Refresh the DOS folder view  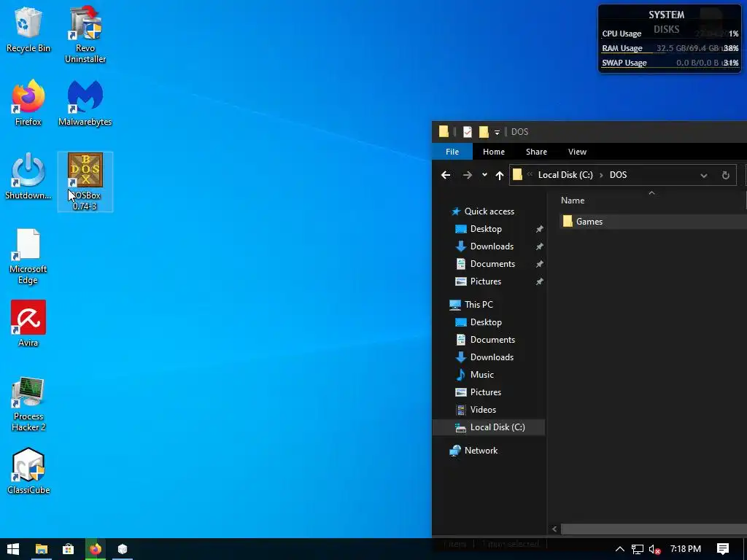coord(726,175)
